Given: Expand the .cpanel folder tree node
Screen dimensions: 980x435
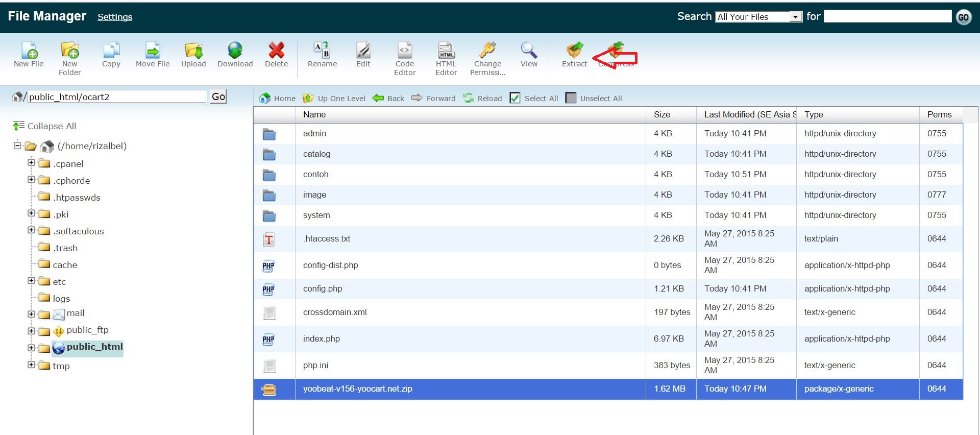Looking at the screenshot, I should (31, 163).
